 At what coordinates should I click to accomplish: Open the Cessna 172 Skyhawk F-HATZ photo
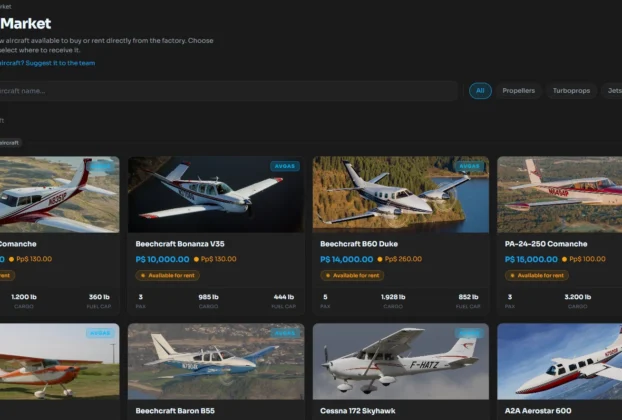pos(401,361)
